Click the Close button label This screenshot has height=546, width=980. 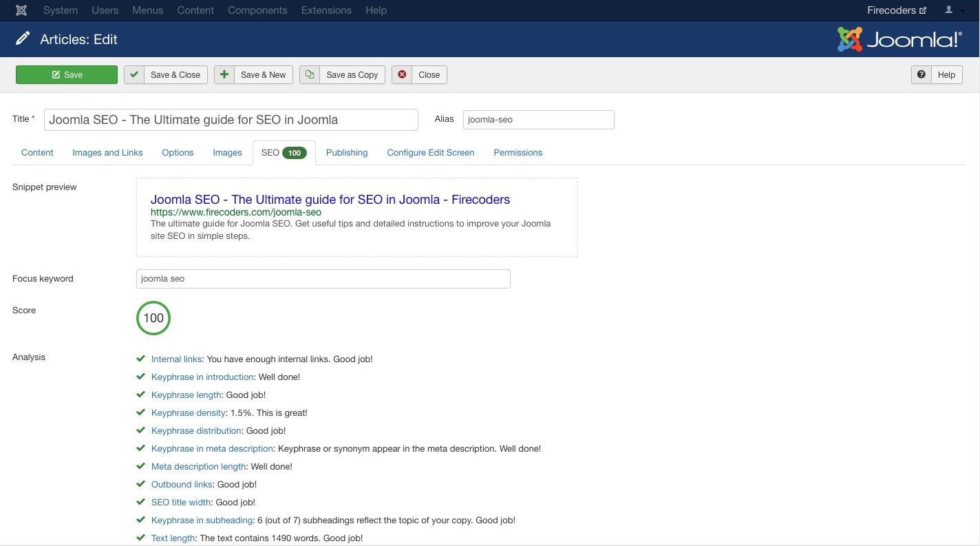point(429,74)
